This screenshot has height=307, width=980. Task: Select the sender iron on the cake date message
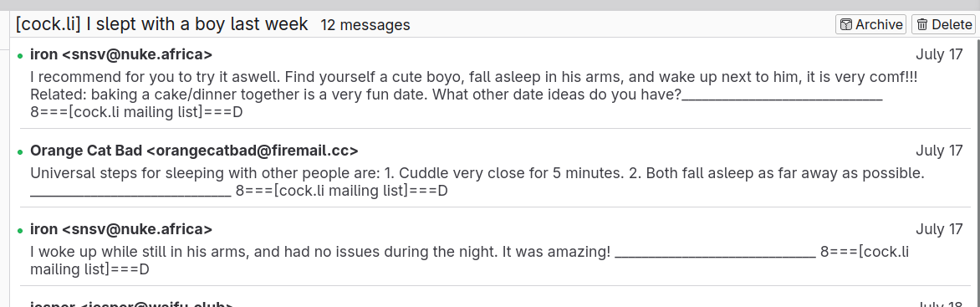121,54
